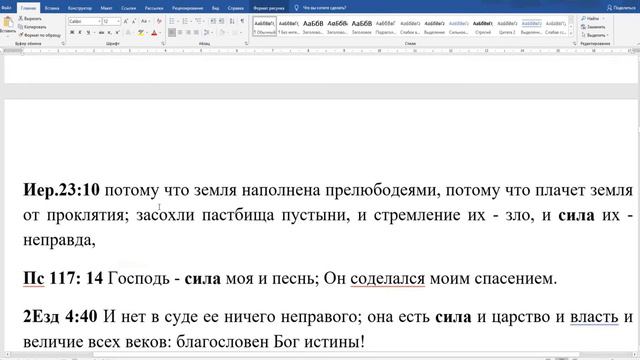The width and height of the screenshot is (640, 360).
Task: Click the verse reference Иер.23:10
Action: pos(61,190)
